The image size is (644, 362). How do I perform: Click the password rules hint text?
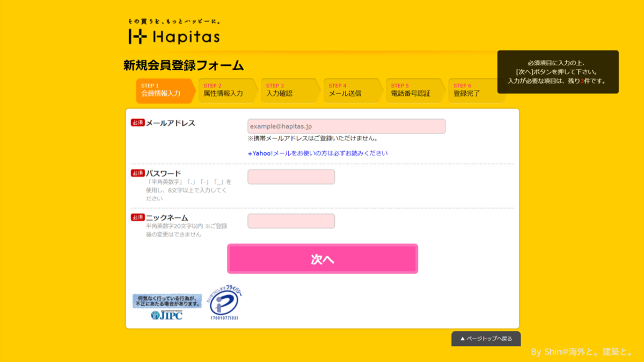coord(188,190)
